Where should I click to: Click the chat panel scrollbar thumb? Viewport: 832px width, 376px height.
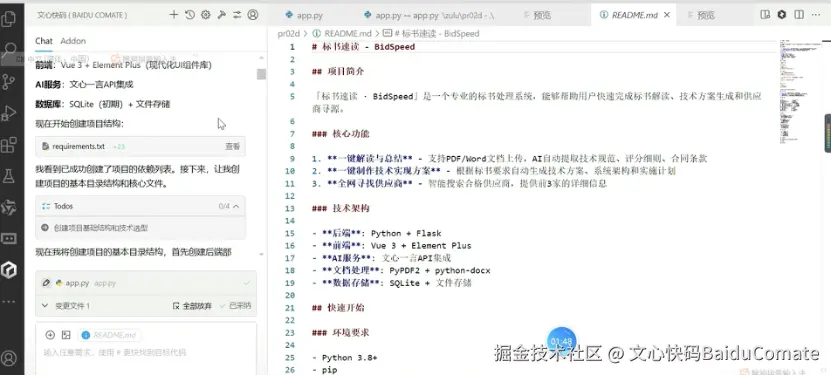[x=261, y=74]
